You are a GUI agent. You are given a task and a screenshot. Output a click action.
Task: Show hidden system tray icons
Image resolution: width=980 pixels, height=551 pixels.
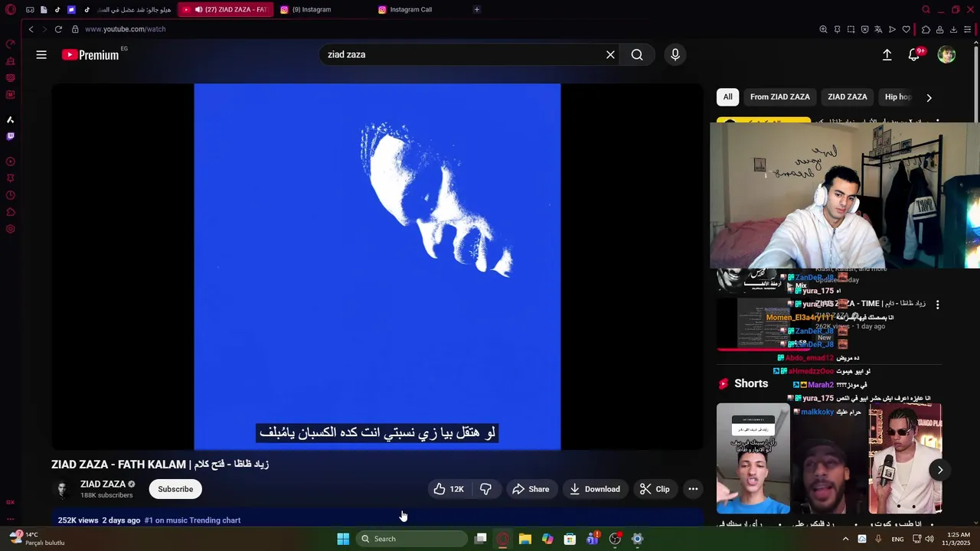(845, 539)
